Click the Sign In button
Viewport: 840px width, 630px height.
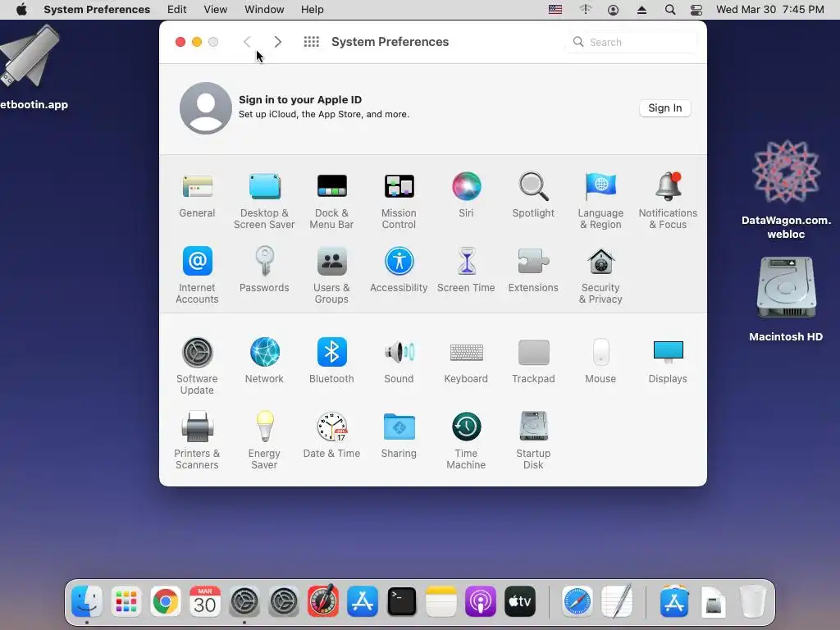point(664,107)
